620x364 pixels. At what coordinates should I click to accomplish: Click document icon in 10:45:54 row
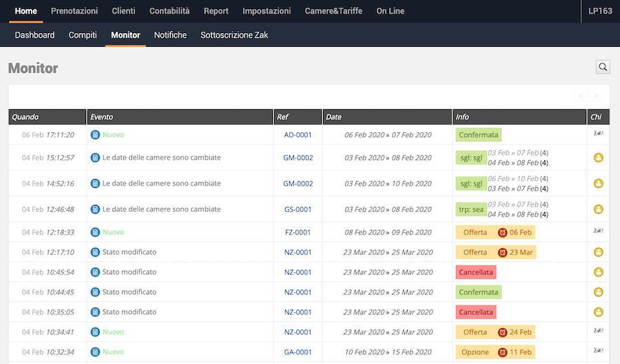pyautogui.click(x=95, y=272)
